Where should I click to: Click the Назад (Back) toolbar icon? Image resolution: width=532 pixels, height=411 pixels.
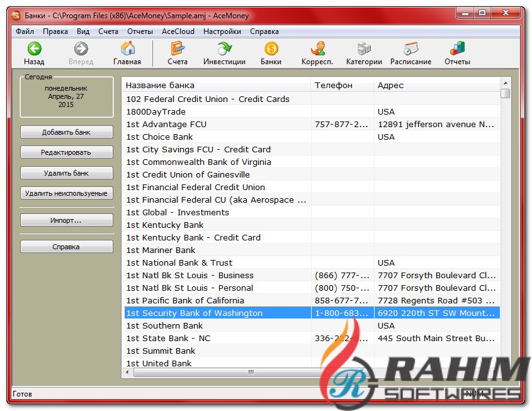34,49
